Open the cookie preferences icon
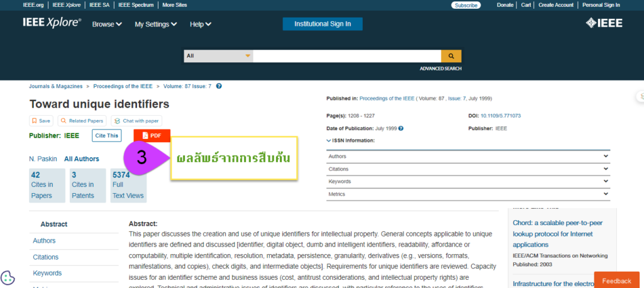This screenshot has height=288, width=644. coord(8,278)
